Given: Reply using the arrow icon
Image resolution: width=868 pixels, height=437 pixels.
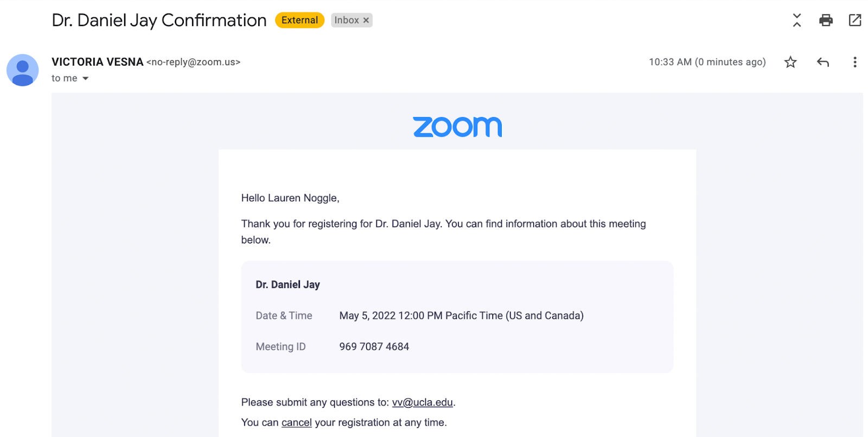Looking at the screenshot, I should tap(823, 62).
